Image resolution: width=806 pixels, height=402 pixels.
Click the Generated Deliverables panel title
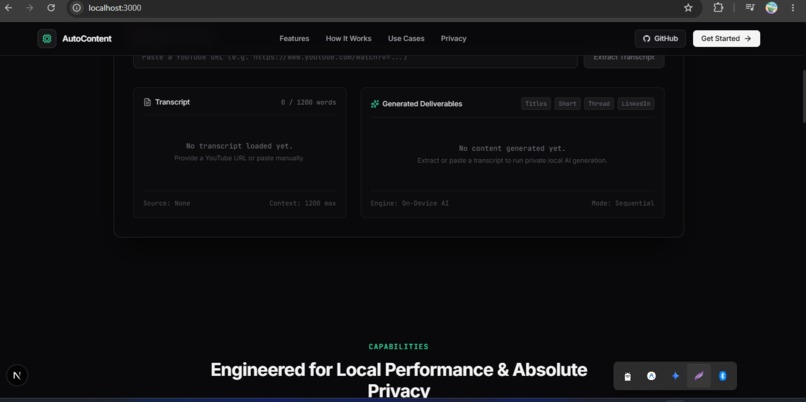tap(422, 104)
